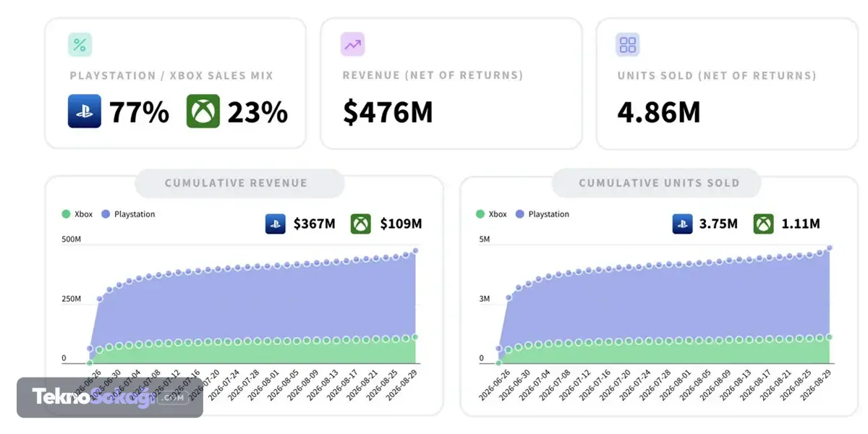The width and height of the screenshot is (868, 434).
Task: Click the Xbox logo beside 23%
Action: click(x=203, y=111)
